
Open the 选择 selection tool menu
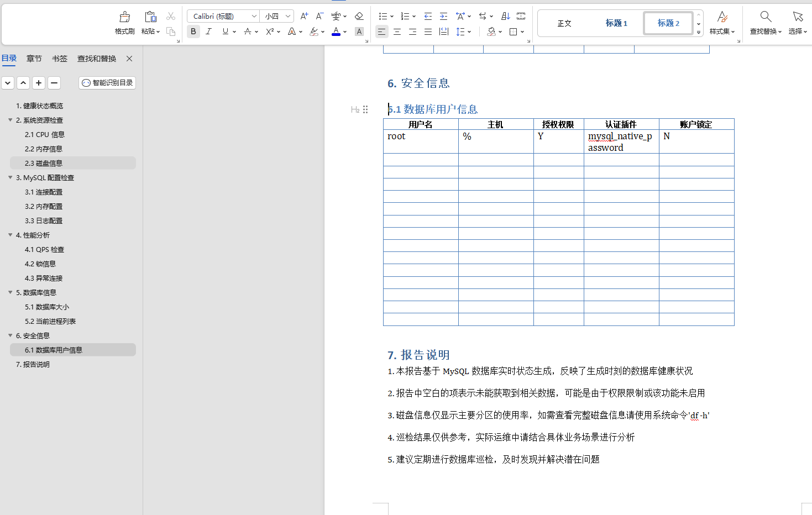tap(798, 23)
